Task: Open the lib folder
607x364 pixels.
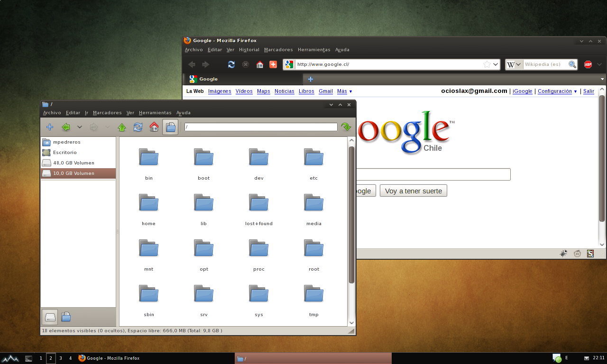Action: (204, 209)
